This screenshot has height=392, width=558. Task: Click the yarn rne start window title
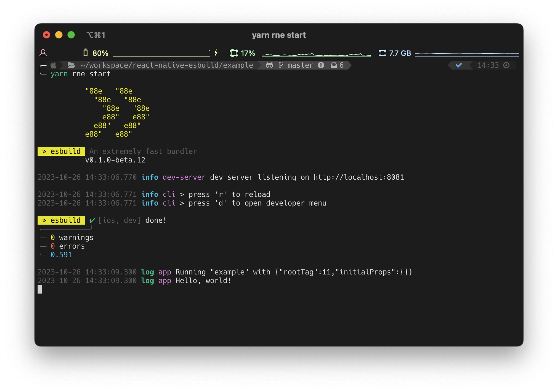click(279, 35)
